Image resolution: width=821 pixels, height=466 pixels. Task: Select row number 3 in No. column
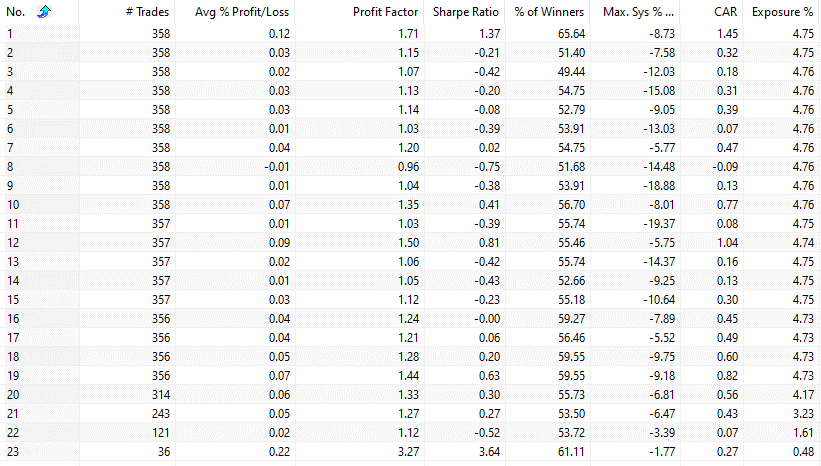point(10,72)
